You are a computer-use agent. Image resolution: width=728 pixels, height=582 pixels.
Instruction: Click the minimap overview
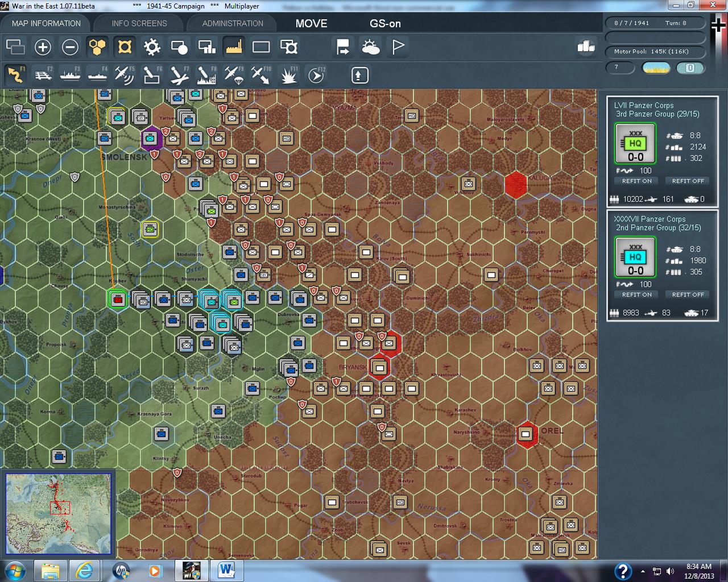pyautogui.click(x=58, y=513)
